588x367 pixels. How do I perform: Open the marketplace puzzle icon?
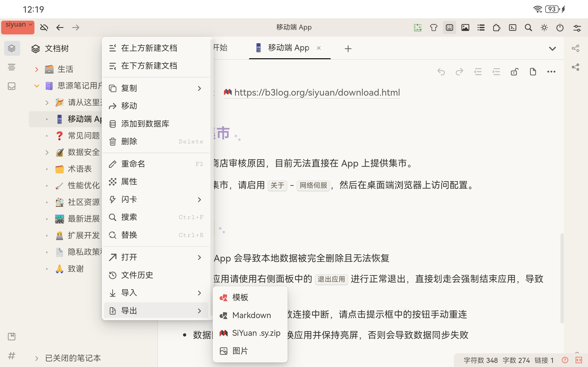pos(496,28)
